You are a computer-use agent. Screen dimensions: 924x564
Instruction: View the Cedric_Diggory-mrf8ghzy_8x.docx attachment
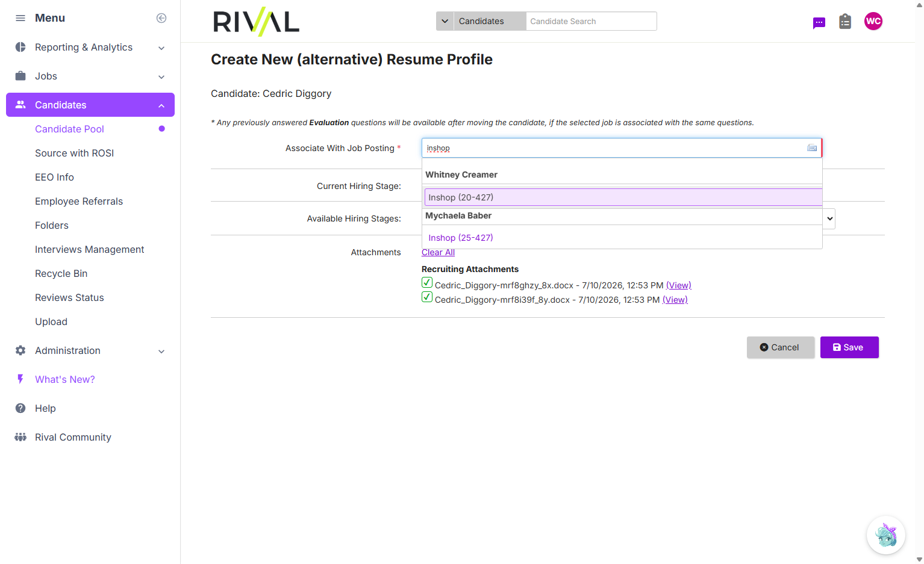[678, 285]
